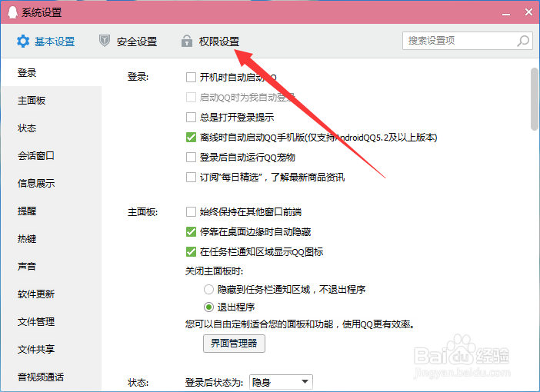This screenshot has width=540, height=392.
Task: Click the vertical scrollbar thumb
Action: coord(535,99)
